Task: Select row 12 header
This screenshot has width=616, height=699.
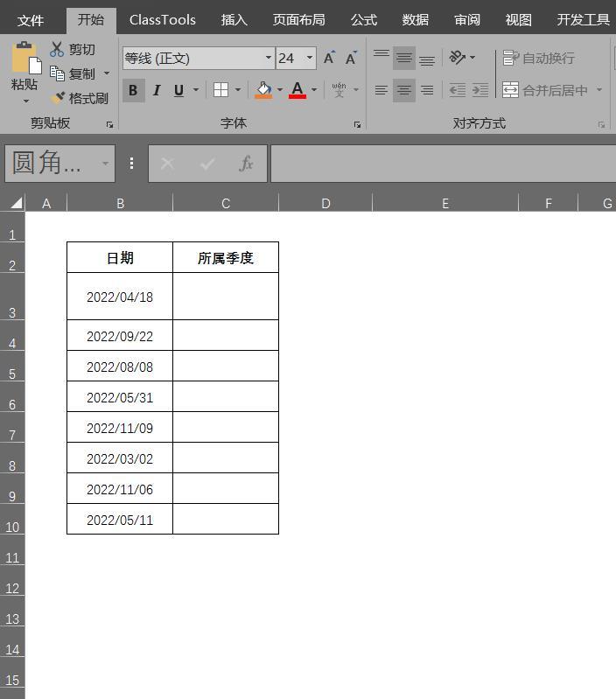Action: click(12, 581)
